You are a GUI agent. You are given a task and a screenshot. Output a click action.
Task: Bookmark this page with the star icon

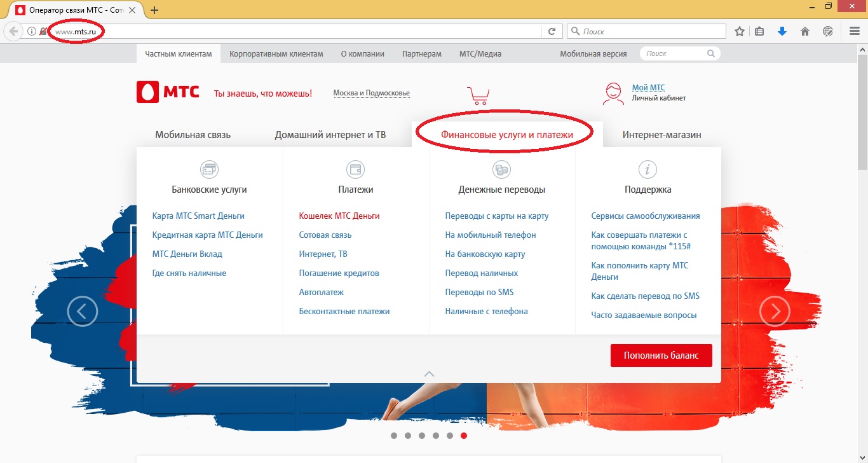pos(740,31)
